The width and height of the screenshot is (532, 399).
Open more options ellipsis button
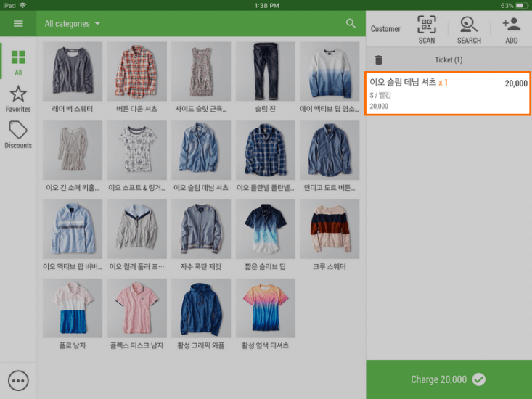point(18,380)
